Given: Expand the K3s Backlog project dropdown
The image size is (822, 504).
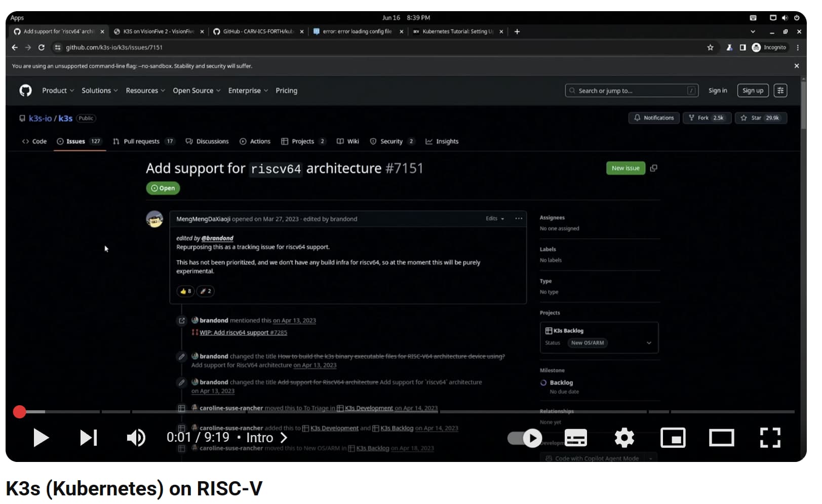Looking at the screenshot, I should pyautogui.click(x=649, y=343).
